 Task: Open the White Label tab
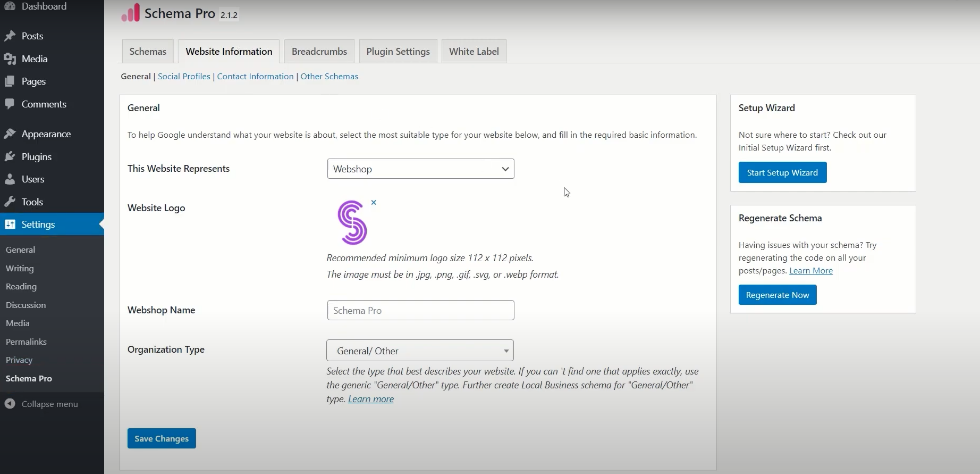(474, 52)
